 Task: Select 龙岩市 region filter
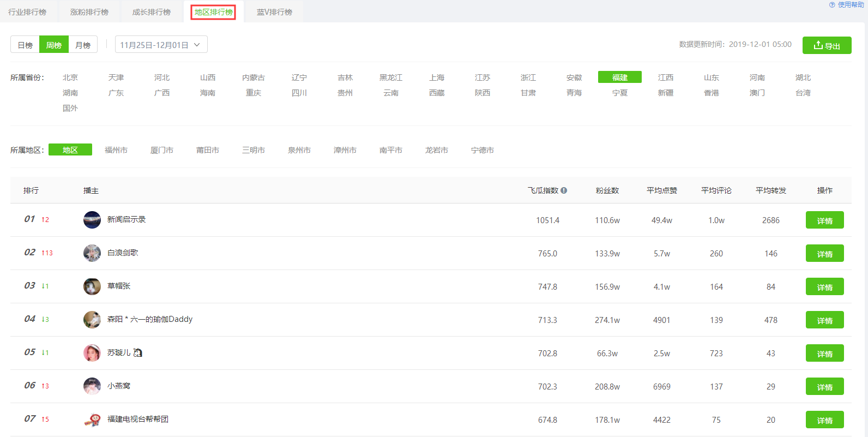pyautogui.click(x=437, y=150)
